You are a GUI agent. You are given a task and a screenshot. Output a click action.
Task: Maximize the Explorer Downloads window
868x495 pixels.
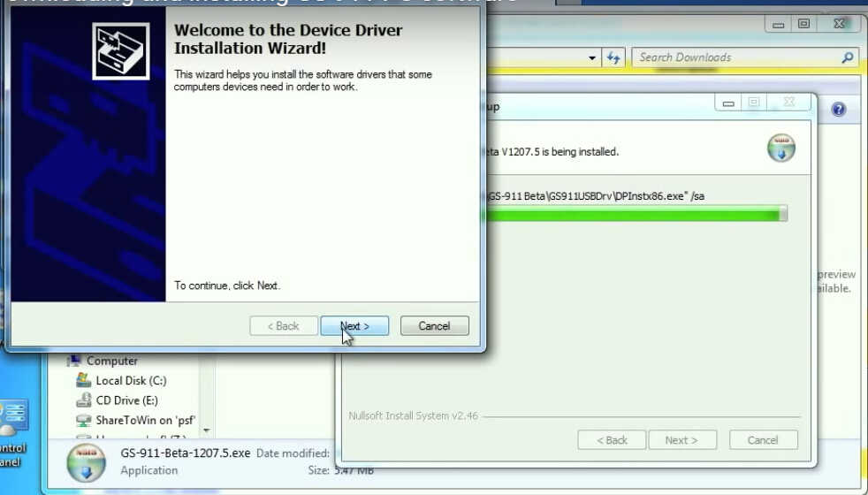pos(803,24)
